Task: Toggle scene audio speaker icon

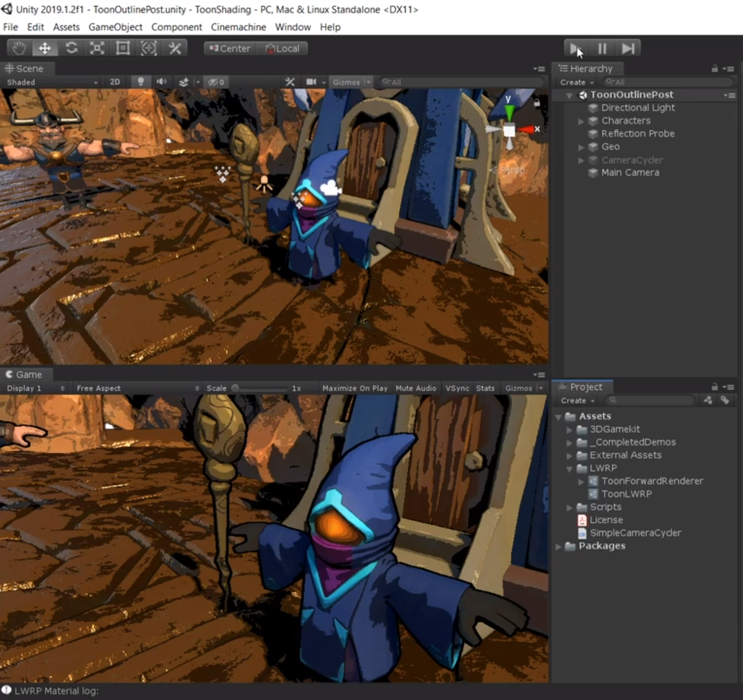Action: point(161,82)
